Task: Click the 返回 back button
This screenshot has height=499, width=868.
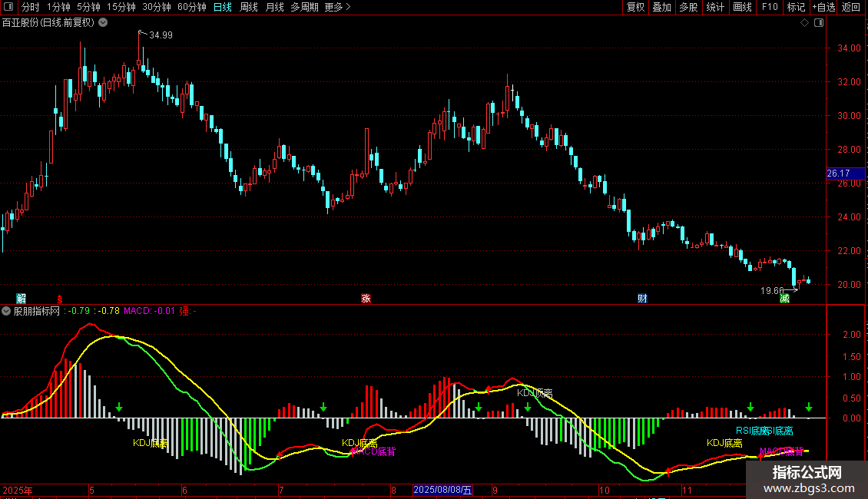Action: 851,7
